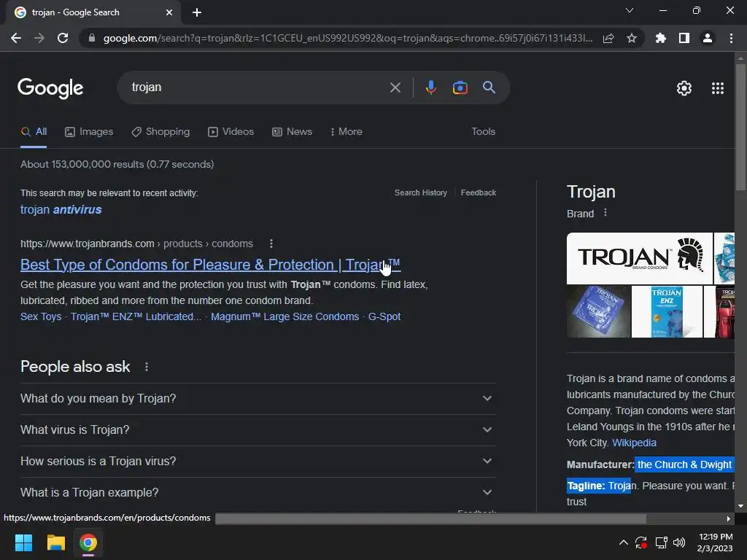The height and width of the screenshot is (560, 747).
Task: Show hidden tray icons chevron
Action: [623, 542]
